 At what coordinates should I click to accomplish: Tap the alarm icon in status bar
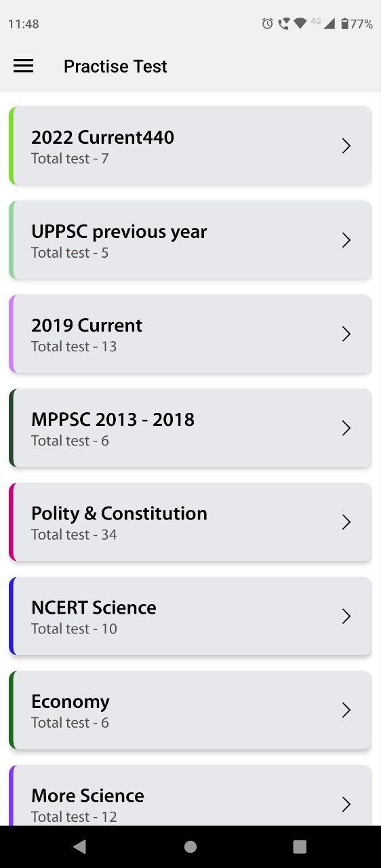[x=267, y=24]
